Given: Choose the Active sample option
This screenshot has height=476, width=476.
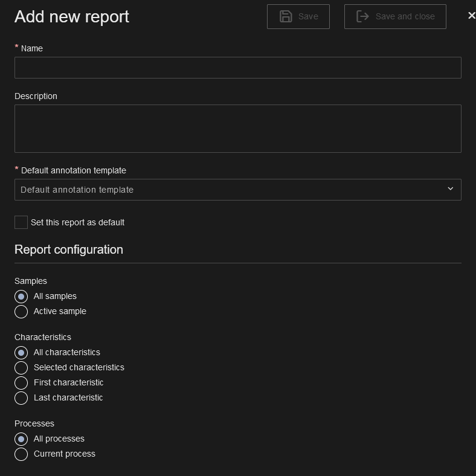Looking at the screenshot, I should (21, 312).
